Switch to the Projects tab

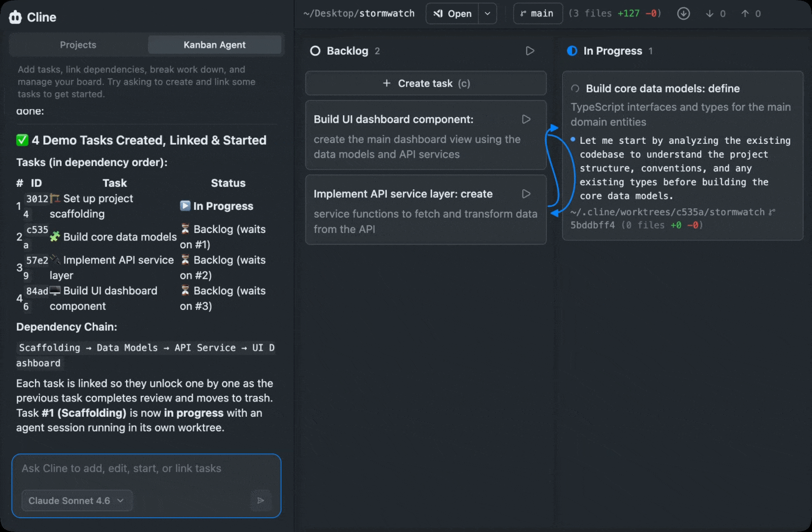coord(78,45)
